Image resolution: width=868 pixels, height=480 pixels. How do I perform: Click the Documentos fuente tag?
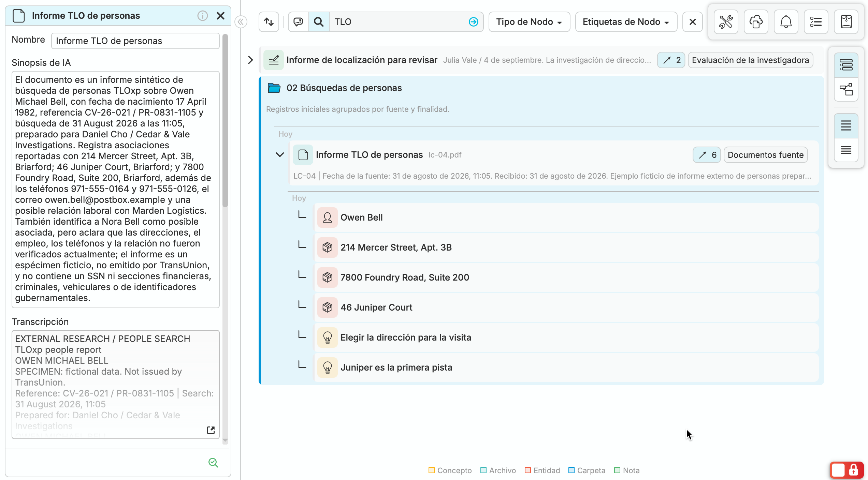[765, 155]
